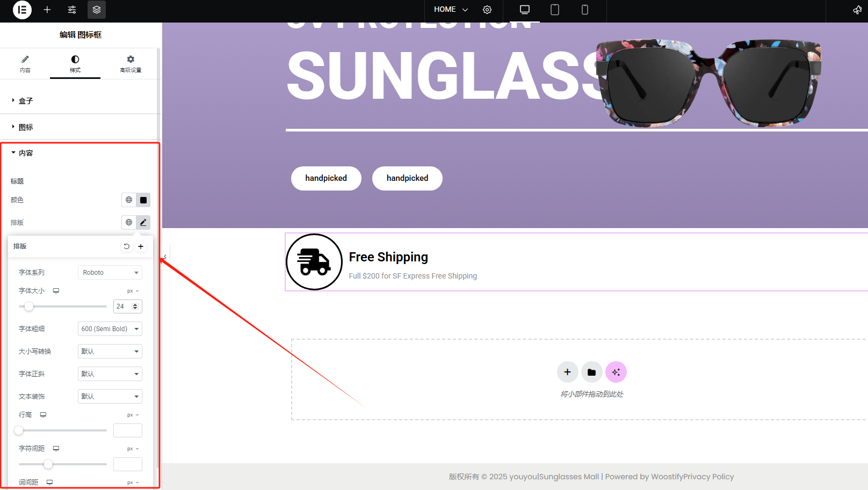Open the structure layers icon
The width and height of the screenshot is (868, 490).
pyautogui.click(x=97, y=10)
